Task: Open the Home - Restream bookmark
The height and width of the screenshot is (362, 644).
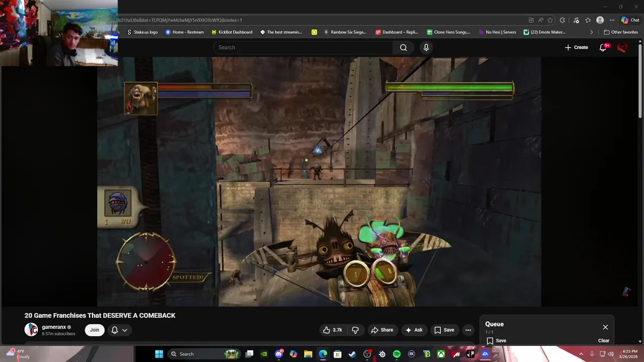Action: pyautogui.click(x=185, y=32)
